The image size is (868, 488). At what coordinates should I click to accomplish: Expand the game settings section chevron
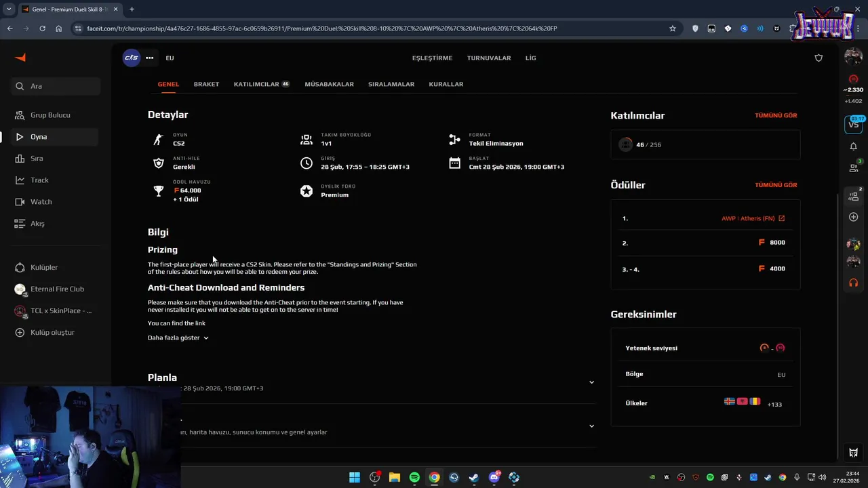click(x=591, y=426)
